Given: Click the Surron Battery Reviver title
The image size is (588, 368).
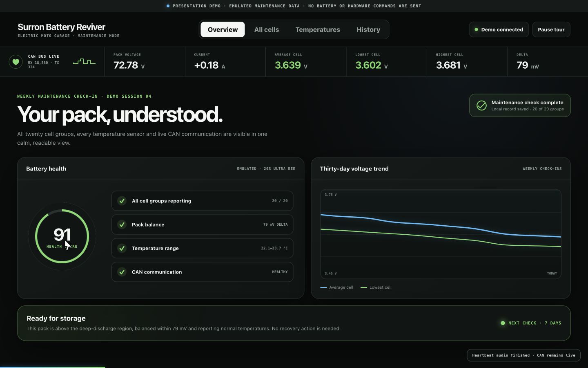Looking at the screenshot, I should click(x=61, y=27).
